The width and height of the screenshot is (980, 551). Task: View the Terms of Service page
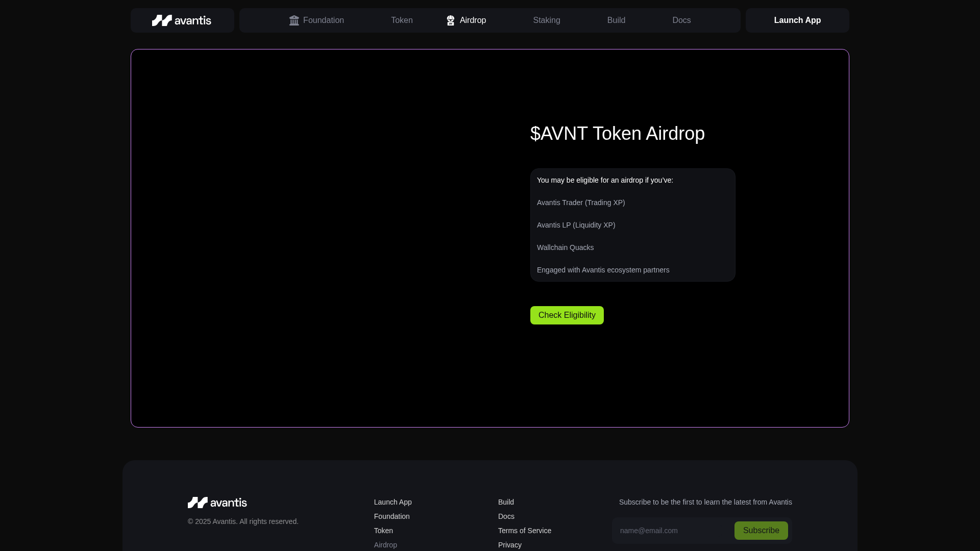point(524,531)
